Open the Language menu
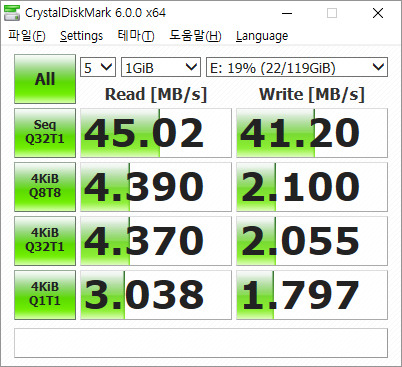The height and width of the screenshot is (367, 402). pos(262,36)
